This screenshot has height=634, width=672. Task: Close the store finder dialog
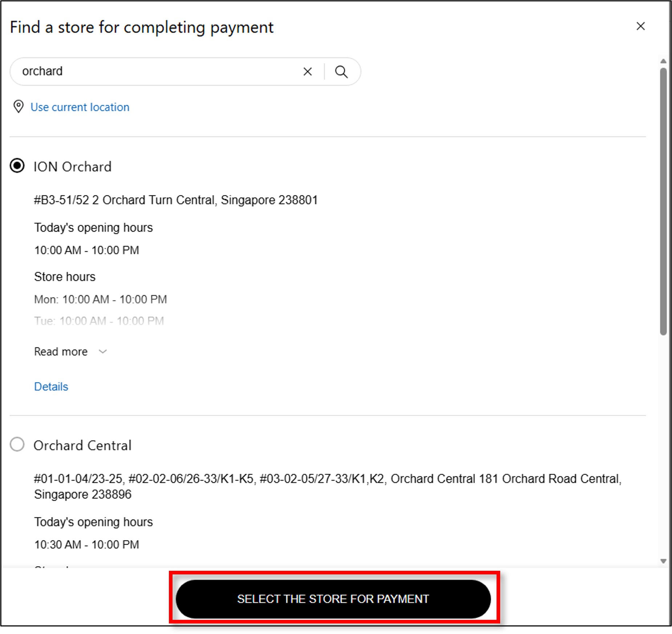[640, 26]
